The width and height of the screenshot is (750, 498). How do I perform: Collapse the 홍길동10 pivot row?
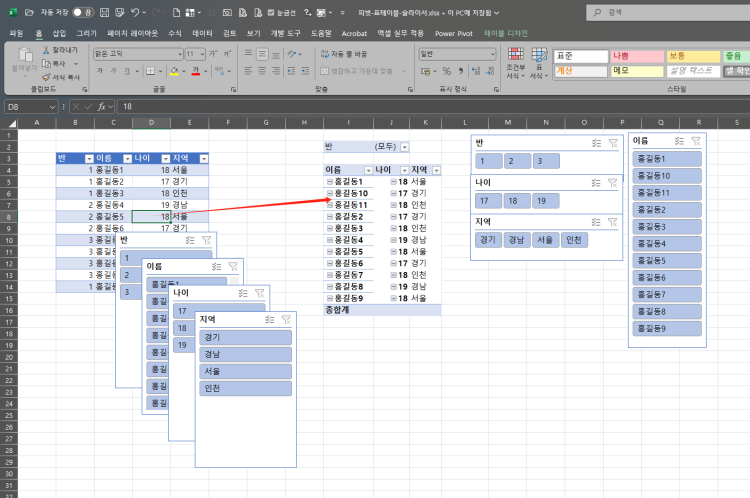tap(329, 193)
